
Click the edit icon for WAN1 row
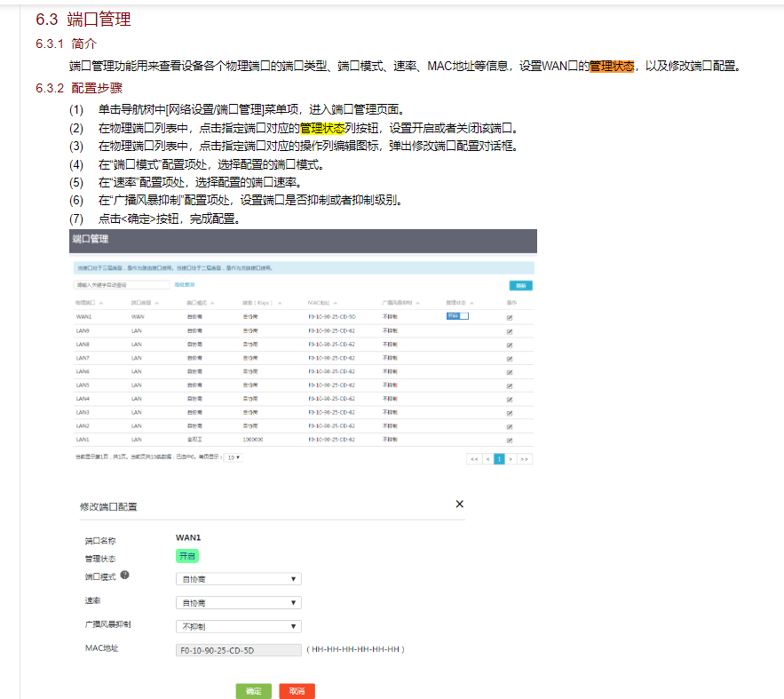tap(510, 317)
